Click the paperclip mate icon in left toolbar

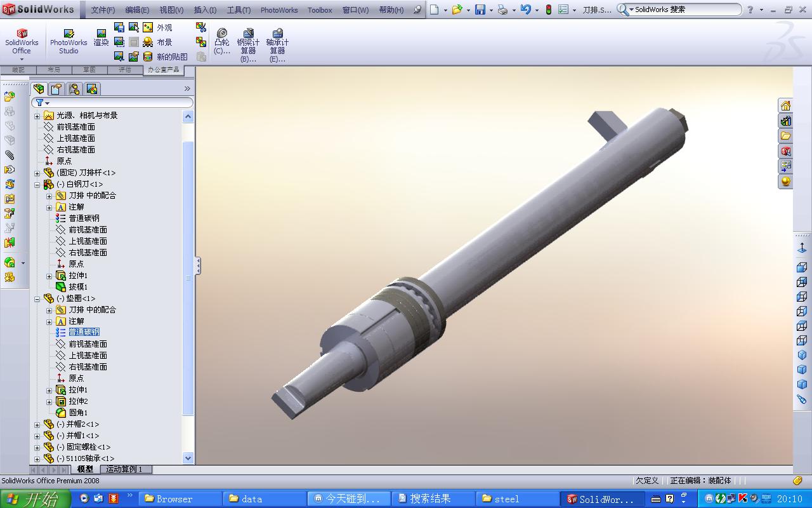(10, 154)
